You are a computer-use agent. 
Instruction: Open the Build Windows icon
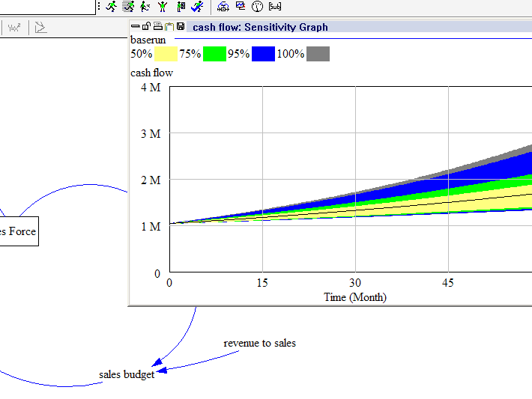pos(223,7)
